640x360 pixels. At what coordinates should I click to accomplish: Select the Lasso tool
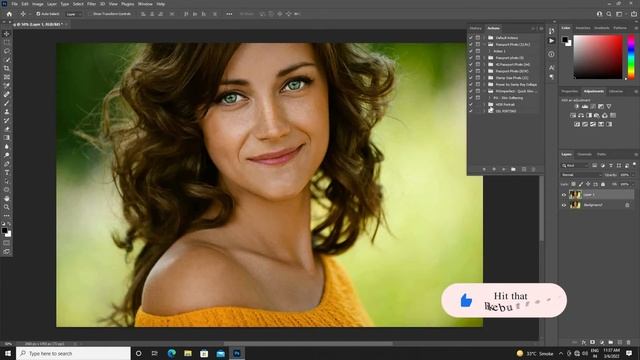(7, 51)
